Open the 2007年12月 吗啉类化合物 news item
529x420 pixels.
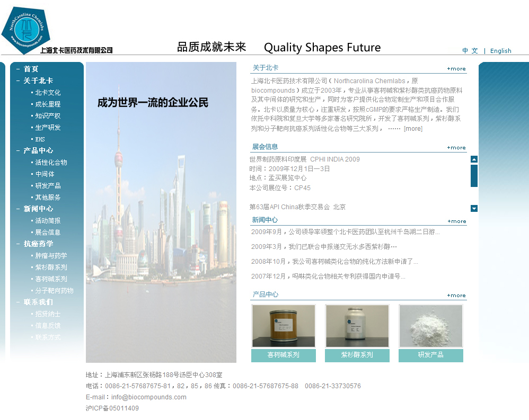328,276
